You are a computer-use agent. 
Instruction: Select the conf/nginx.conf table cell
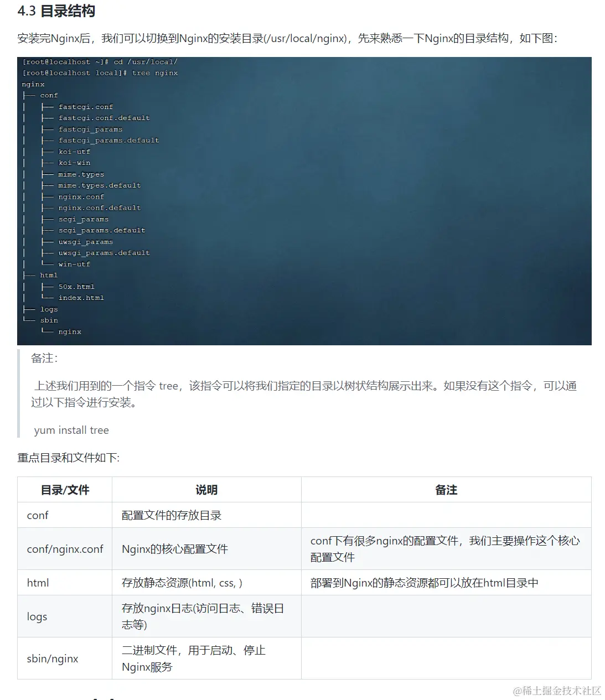[x=64, y=549]
